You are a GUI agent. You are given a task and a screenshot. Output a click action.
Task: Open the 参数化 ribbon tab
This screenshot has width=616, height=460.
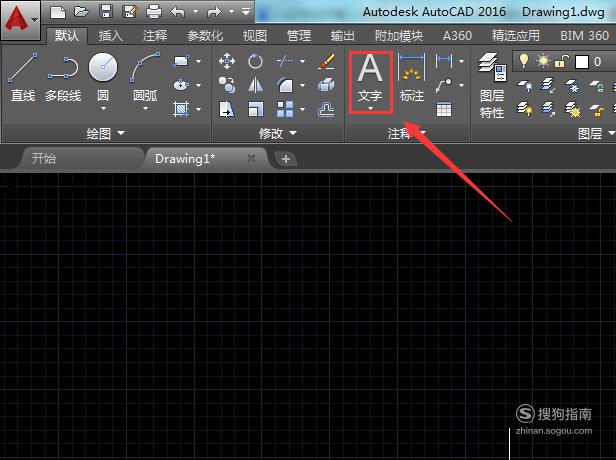point(205,36)
